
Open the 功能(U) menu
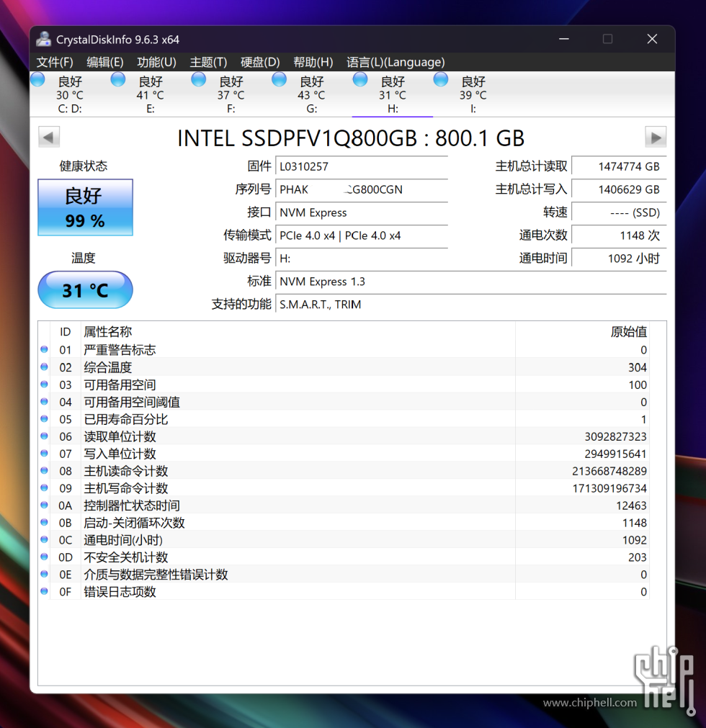[x=156, y=62]
